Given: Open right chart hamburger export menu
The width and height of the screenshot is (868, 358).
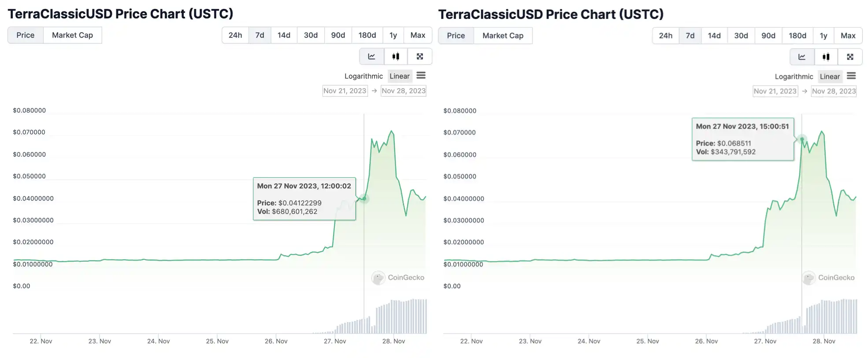Looking at the screenshot, I should (x=851, y=76).
